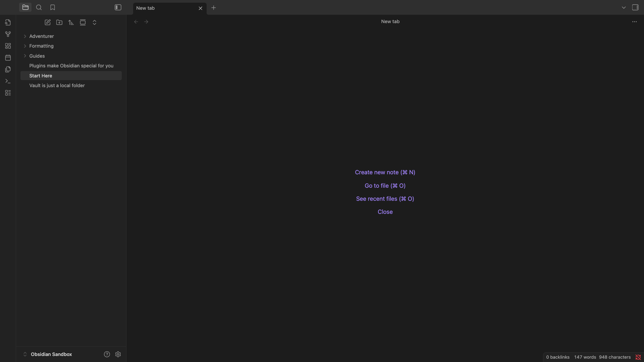This screenshot has height=362, width=644.
Task: Open the Start Here note
Action: (41, 76)
